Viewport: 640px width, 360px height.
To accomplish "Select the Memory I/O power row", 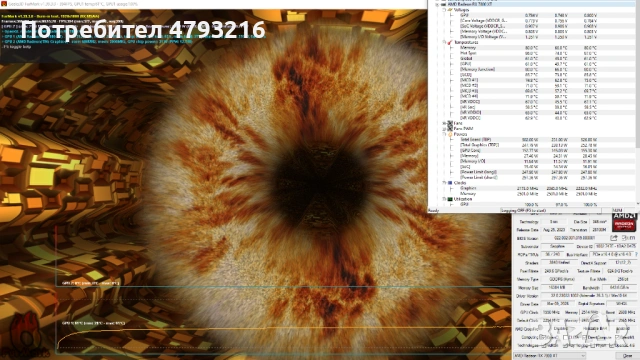I will coord(531,161).
